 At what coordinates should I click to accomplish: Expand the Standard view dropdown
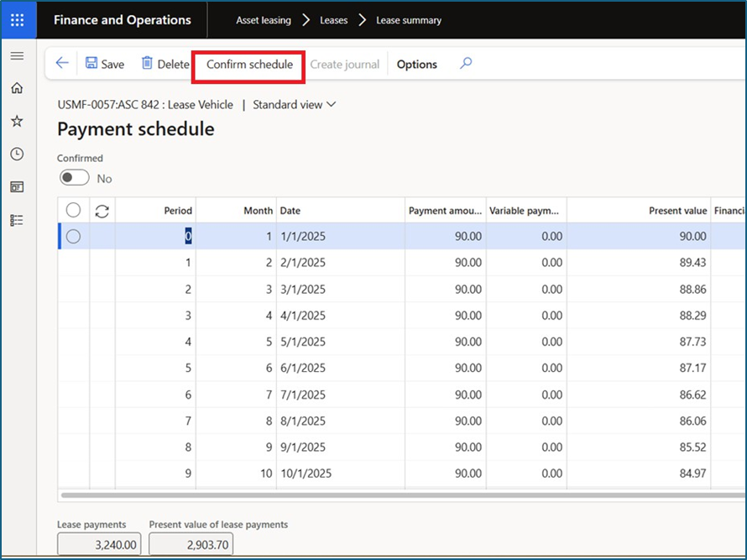click(x=294, y=105)
